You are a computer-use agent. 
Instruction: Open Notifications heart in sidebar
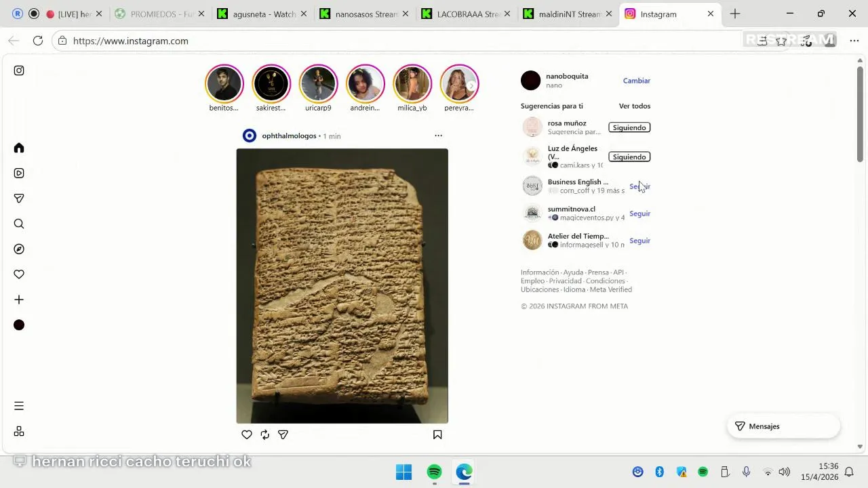click(x=19, y=274)
